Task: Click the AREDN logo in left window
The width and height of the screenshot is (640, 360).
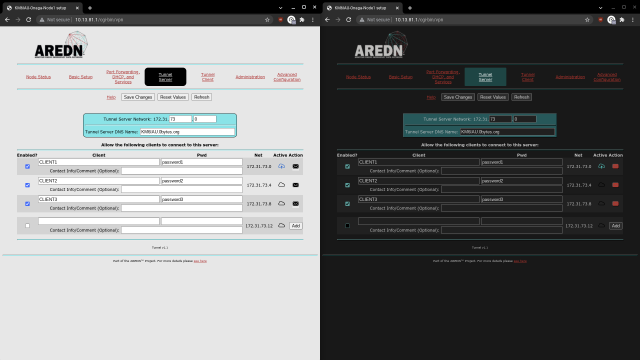Action: pyautogui.click(x=61, y=45)
